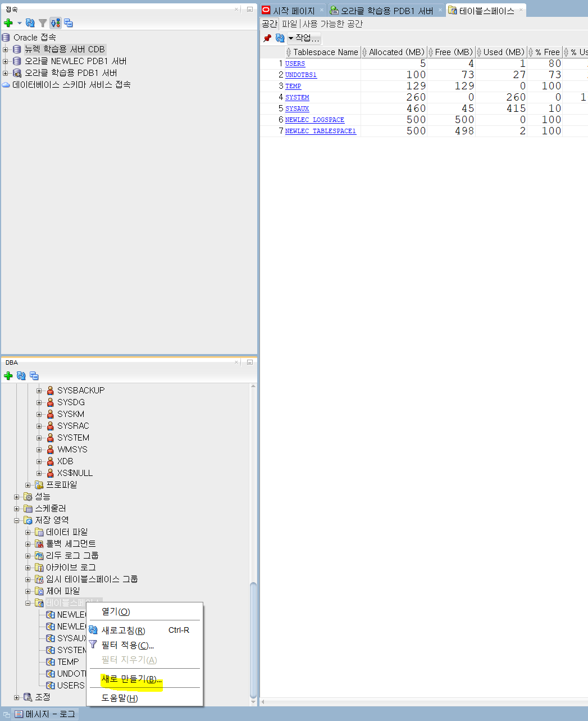Open the New Connection dropdown arrow
The height and width of the screenshot is (721, 588).
pyautogui.click(x=19, y=23)
